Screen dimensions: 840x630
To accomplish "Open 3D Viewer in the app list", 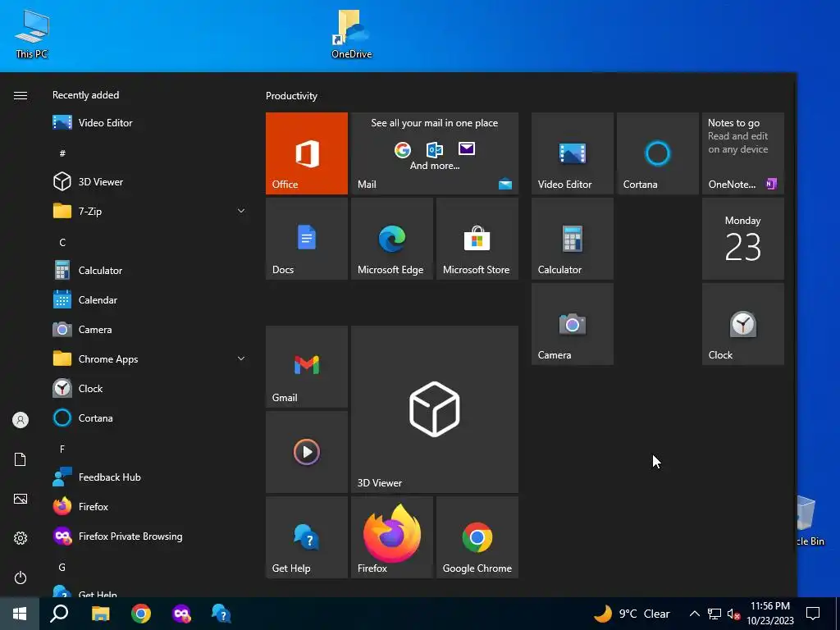I will point(149,181).
